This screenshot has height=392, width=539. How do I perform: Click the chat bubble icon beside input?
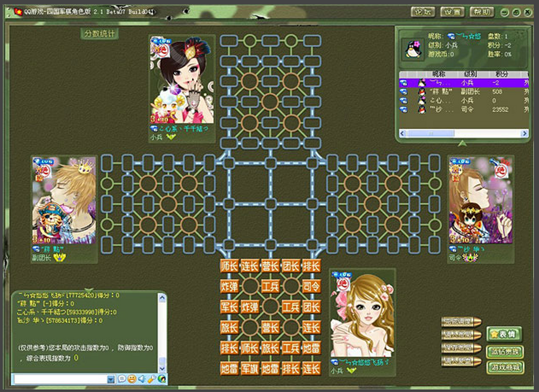tap(122, 379)
